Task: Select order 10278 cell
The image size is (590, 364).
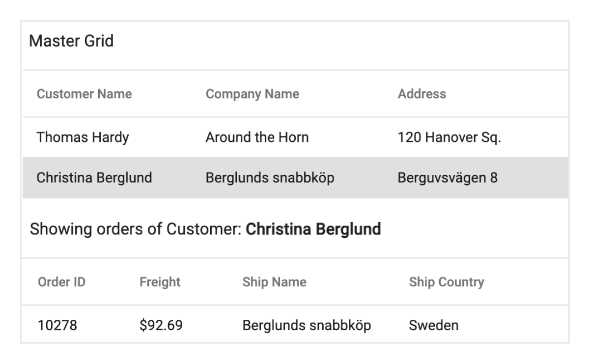Action: [57, 325]
